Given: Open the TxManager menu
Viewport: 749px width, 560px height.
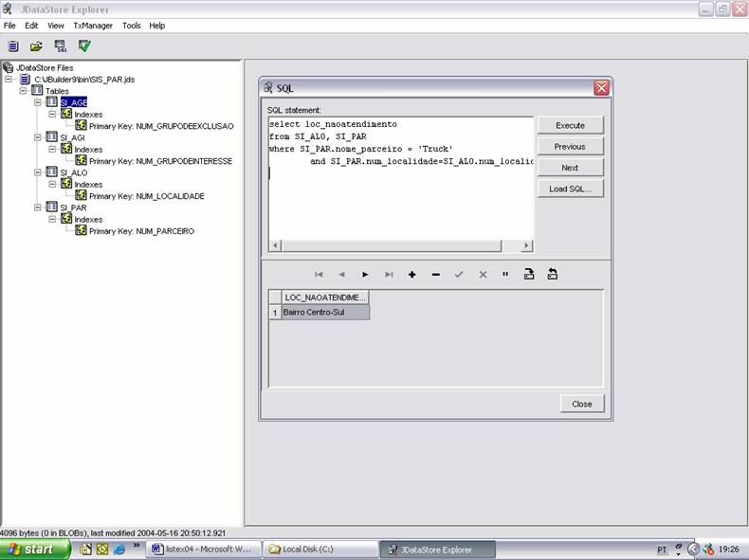Looking at the screenshot, I should point(93,26).
